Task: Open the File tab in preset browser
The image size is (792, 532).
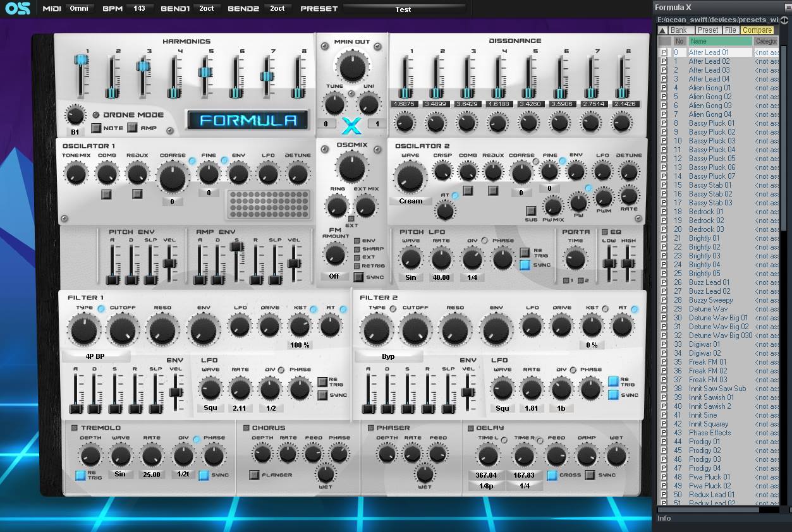Action: (x=731, y=30)
